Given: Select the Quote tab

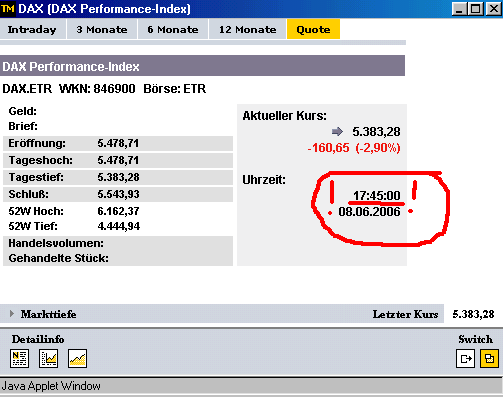Looking at the screenshot, I should coord(313,29).
